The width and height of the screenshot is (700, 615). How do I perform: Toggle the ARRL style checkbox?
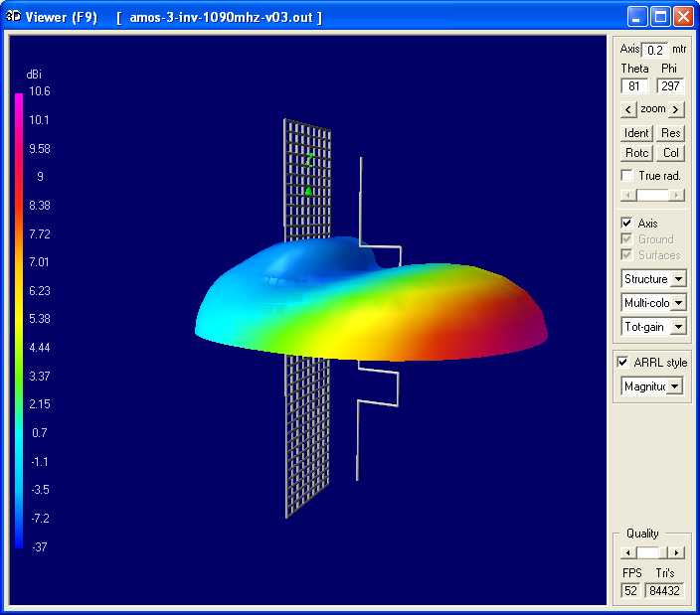[623, 363]
